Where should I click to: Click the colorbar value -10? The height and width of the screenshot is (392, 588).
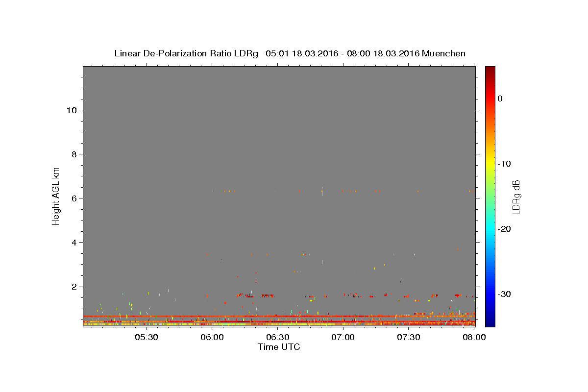point(505,164)
